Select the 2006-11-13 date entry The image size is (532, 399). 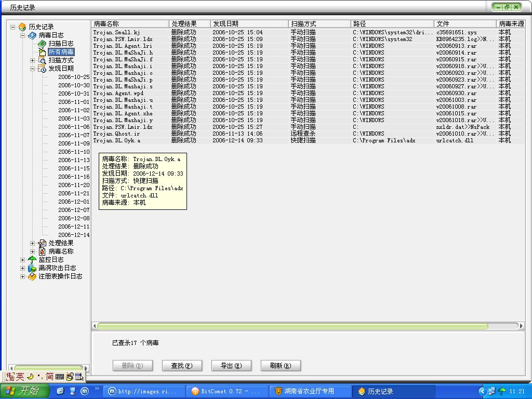74,160
